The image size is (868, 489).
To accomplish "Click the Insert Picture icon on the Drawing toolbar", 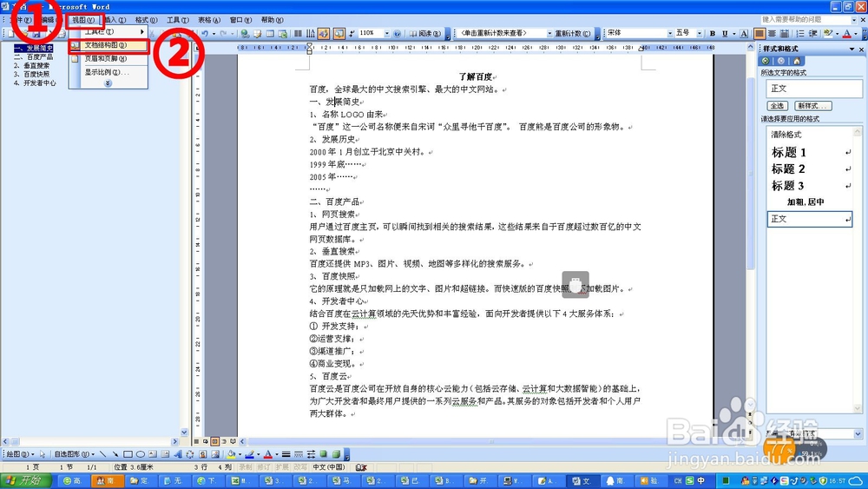I will (215, 454).
